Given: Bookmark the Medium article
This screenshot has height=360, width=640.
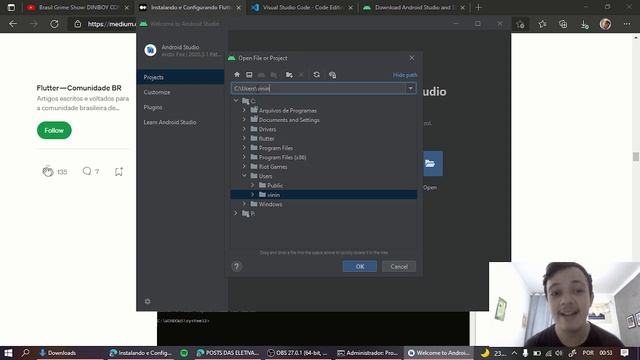Looking at the screenshot, I should pyautogui.click(x=119, y=171).
